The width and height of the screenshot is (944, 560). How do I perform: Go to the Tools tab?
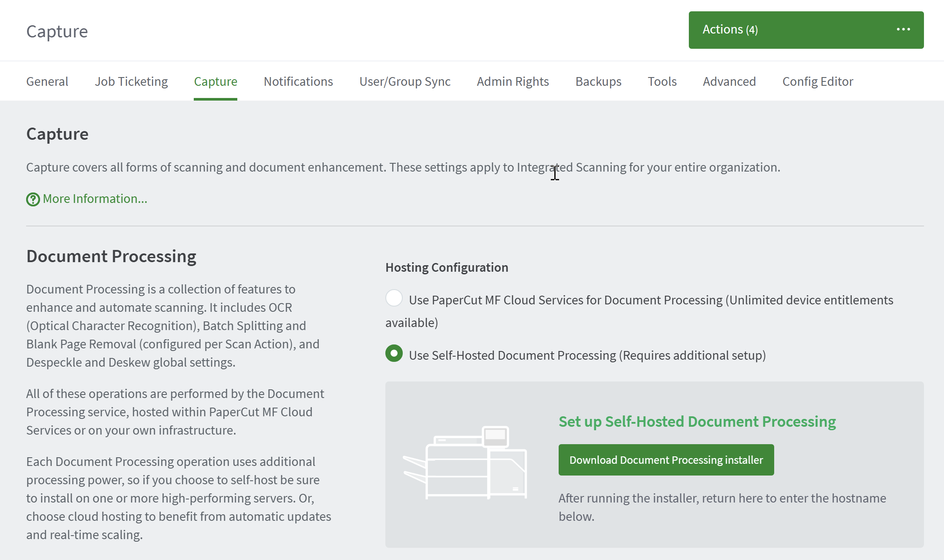coord(662,81)
